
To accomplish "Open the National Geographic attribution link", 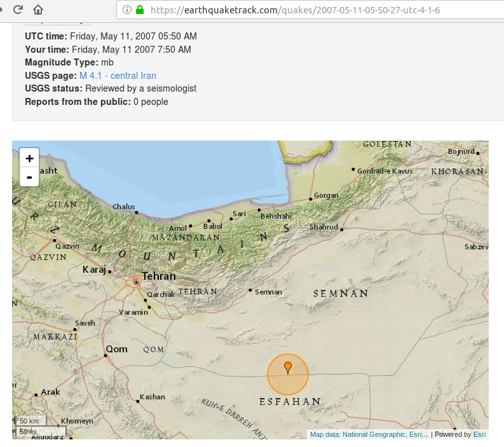I will pos(357,434).
